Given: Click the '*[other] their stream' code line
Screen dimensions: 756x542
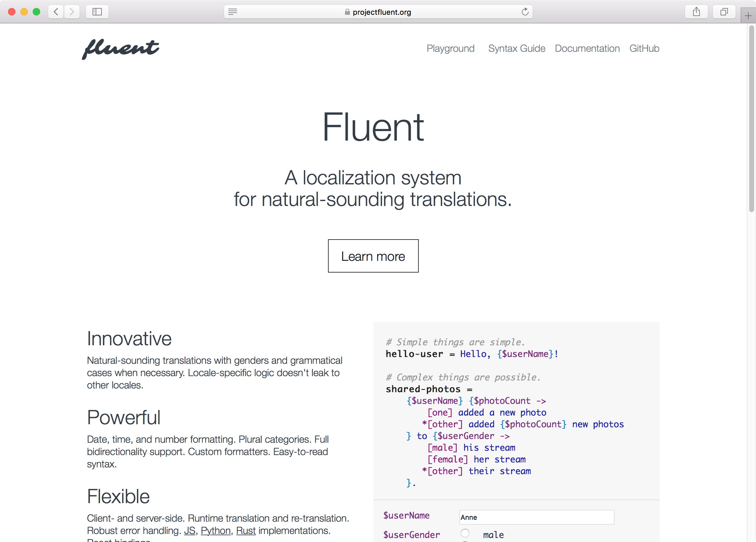Looking at the screenshot, I should click(x=476, y=471).
